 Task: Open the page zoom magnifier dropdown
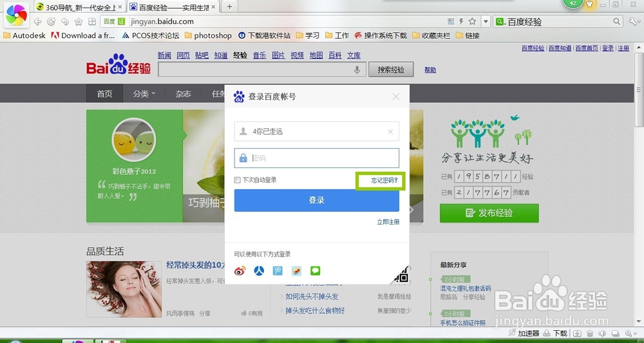point(630,333)
